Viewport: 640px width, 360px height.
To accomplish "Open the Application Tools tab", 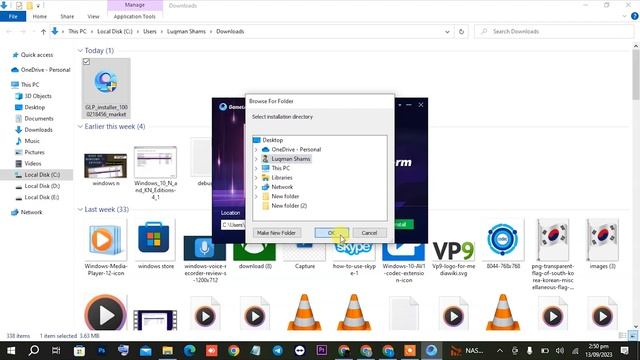I will [x=135, y=16].
